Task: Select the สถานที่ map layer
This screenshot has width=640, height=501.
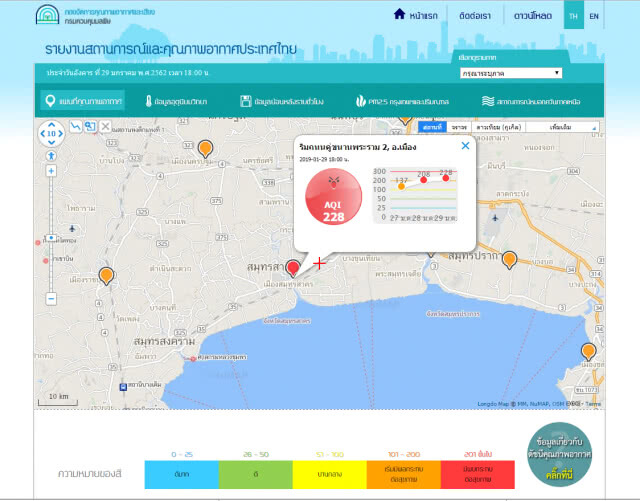Action: (x=432, y=127)
